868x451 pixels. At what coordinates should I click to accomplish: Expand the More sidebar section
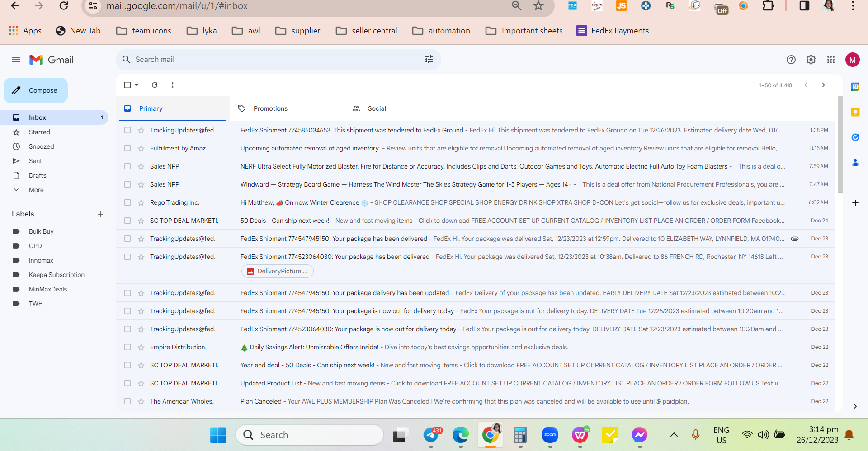point(36,190)
